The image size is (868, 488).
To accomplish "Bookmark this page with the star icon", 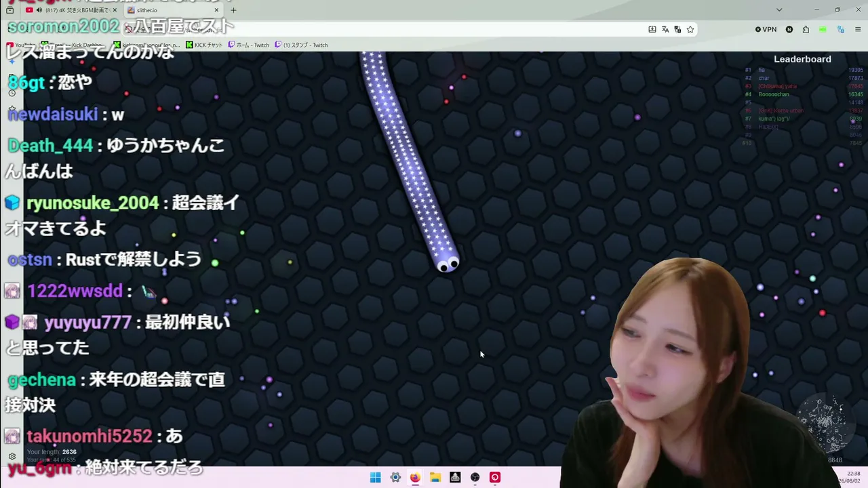I will click(690, 29).
